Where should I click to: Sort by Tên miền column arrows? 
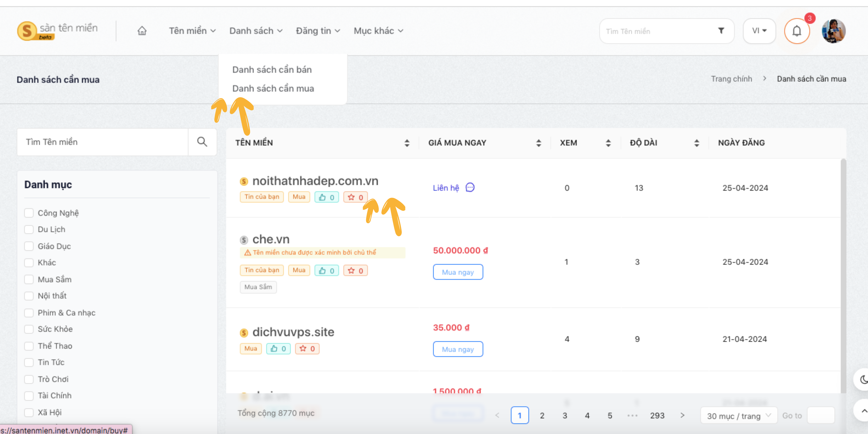point(407,143)
